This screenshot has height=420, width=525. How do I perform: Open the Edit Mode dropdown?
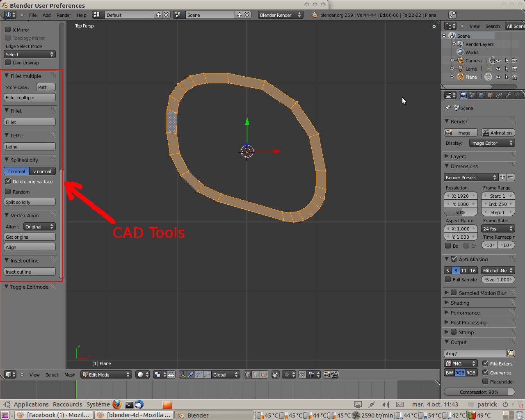[106, 374]
